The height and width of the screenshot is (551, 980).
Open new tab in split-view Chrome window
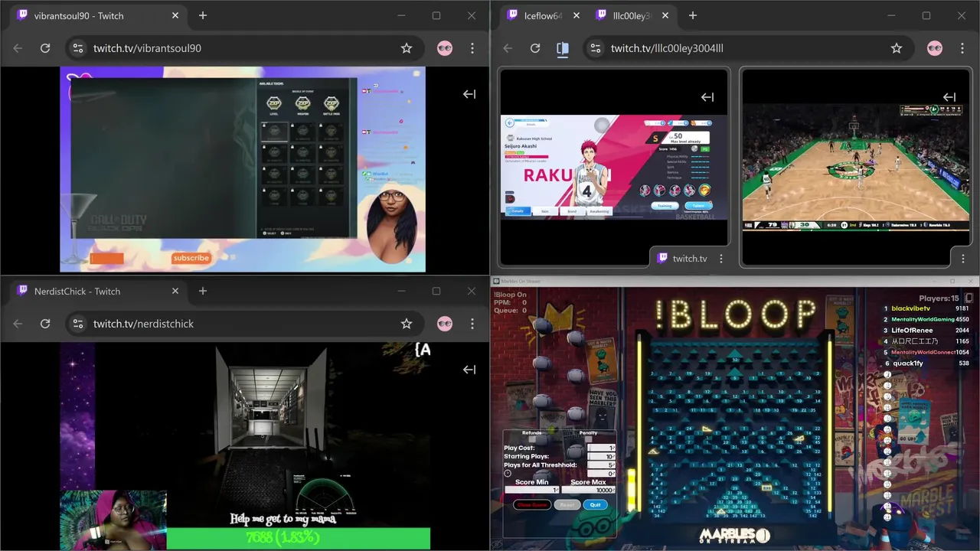(693, 15)
